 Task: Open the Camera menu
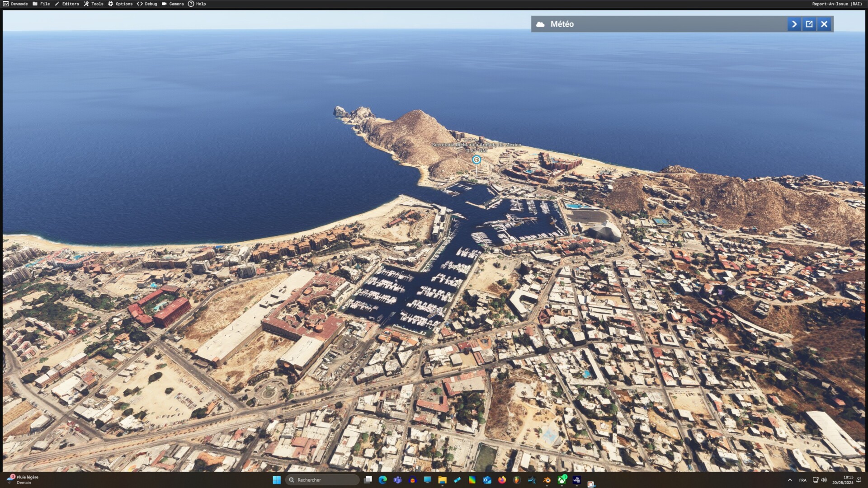[x=173, y=4]
